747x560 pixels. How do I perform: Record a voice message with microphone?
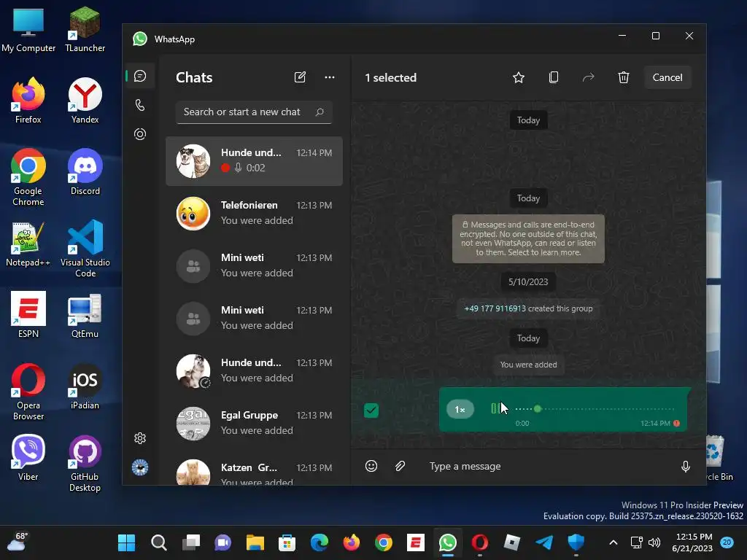coord(686,466)
